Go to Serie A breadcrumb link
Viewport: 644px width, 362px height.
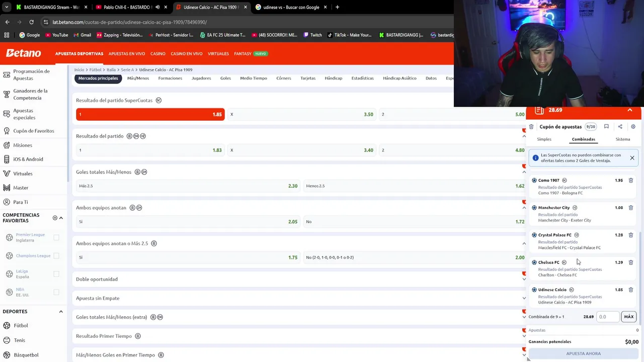pyautogui.click(x=127, y=70)
